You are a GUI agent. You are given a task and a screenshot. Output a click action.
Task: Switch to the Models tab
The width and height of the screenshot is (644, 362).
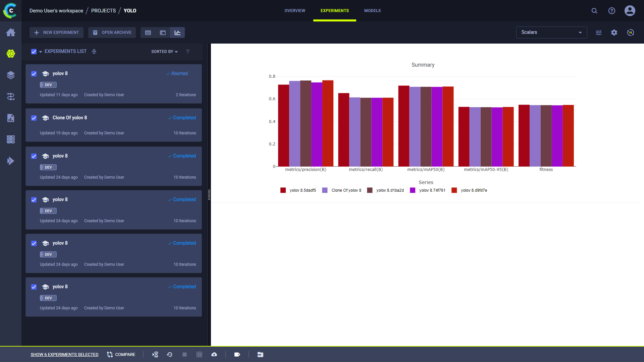(372, 11)
